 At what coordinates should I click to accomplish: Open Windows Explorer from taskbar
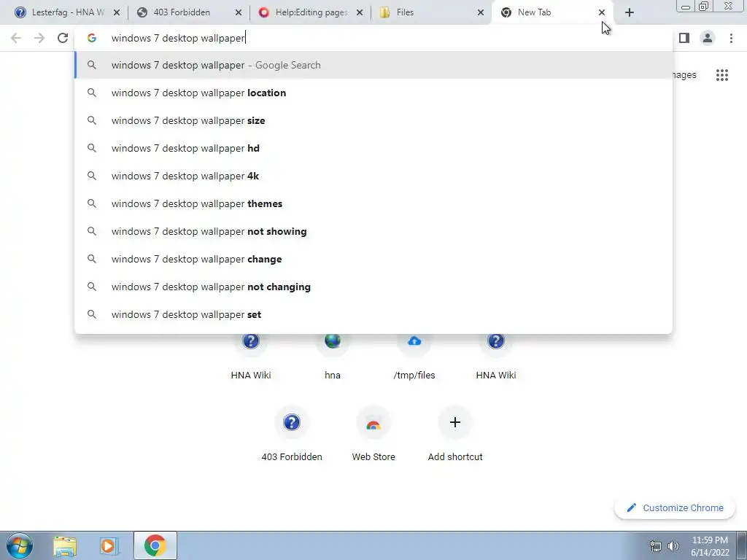(65, 545)
